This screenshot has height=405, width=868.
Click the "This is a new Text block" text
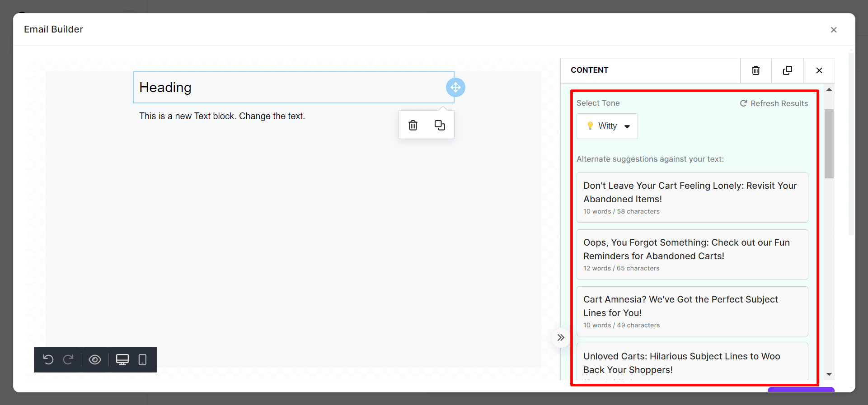coord(222,116)
